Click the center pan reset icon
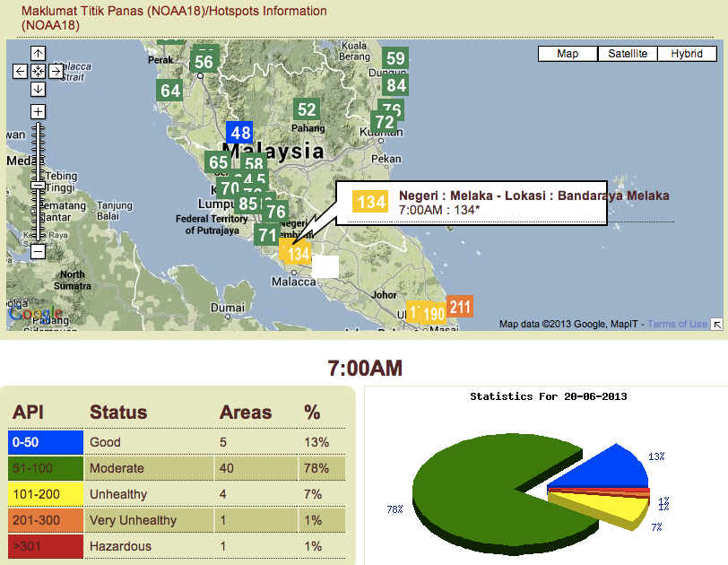The height and width of the screenshot is (565, 728). pyautogui.click(x=38, y=71)
